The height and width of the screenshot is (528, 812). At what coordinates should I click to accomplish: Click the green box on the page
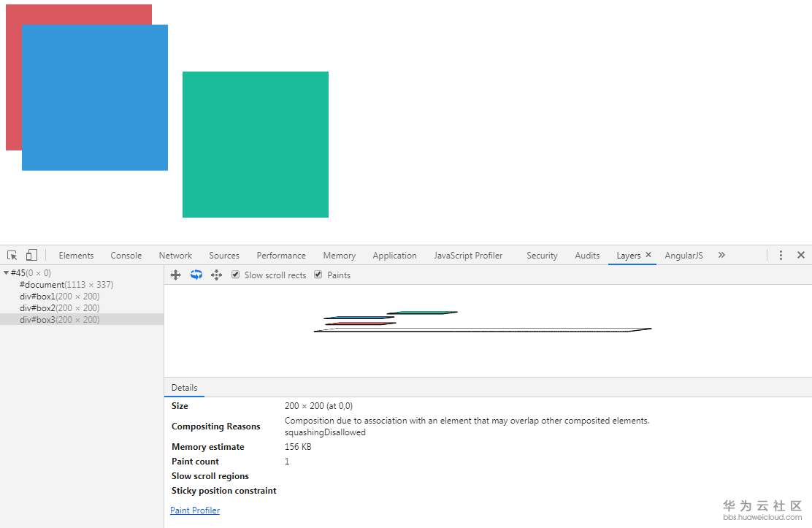click(256, 145)
